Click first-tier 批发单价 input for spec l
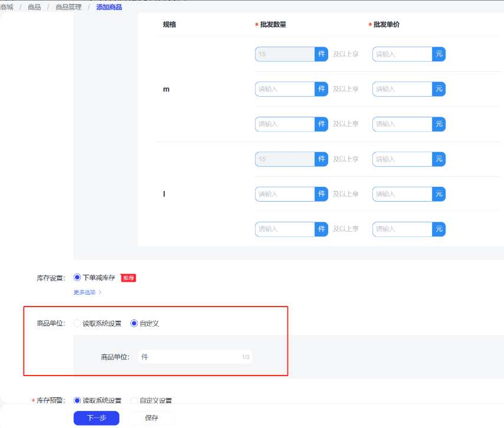This screenshot has width=504, height=428. click(402, 159)
